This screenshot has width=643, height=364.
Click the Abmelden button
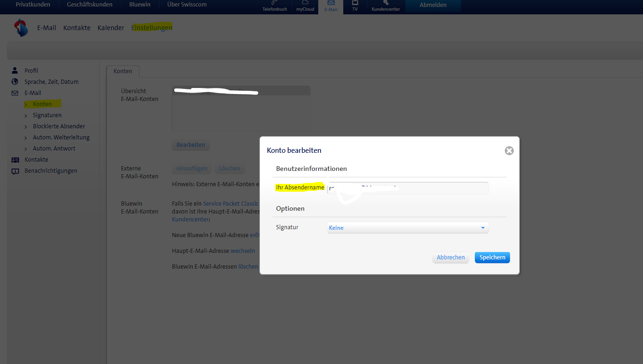(x=433, y=5)
